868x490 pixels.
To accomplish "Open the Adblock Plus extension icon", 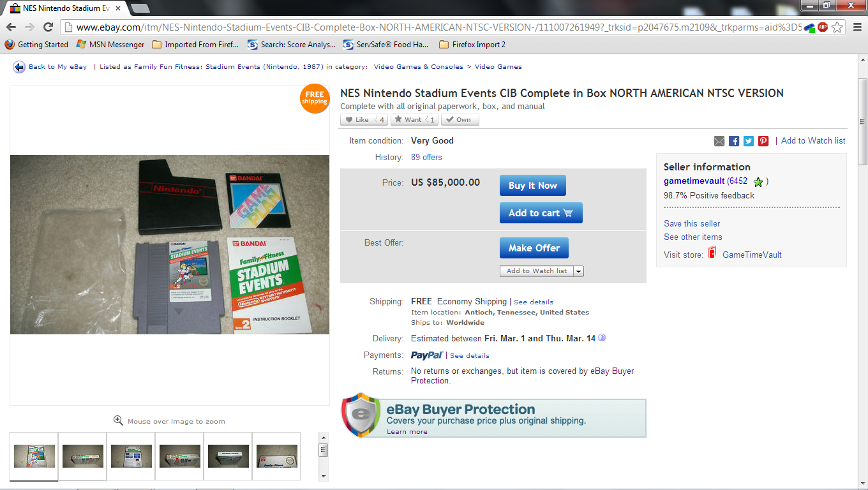I will coord(823,27).
